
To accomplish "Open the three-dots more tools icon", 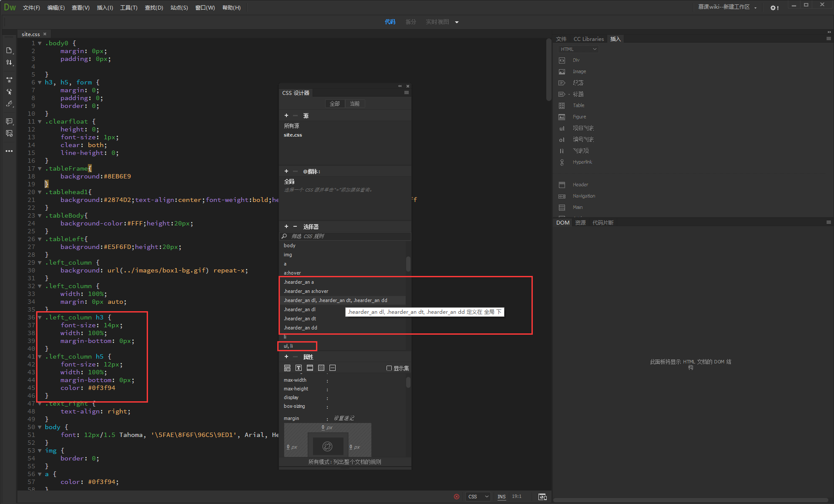I will [x=9, y=151].
